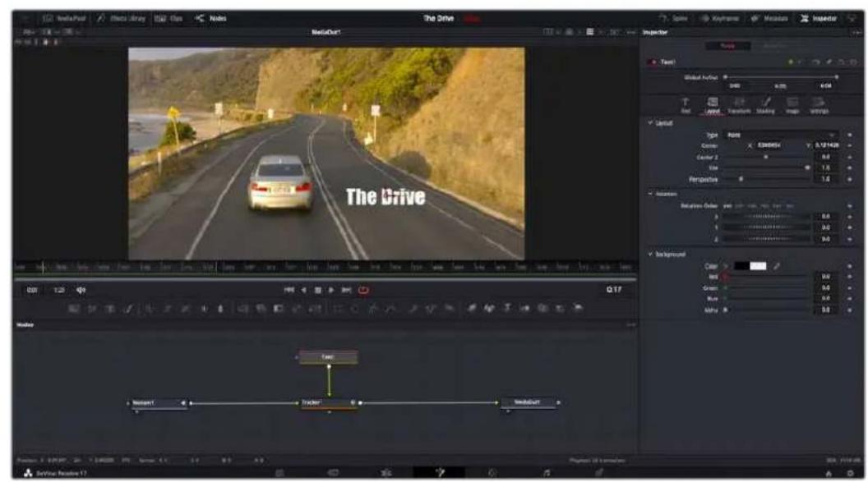Toggle the Type keyframe diamond
868x482 pixels.
[850, 135]
